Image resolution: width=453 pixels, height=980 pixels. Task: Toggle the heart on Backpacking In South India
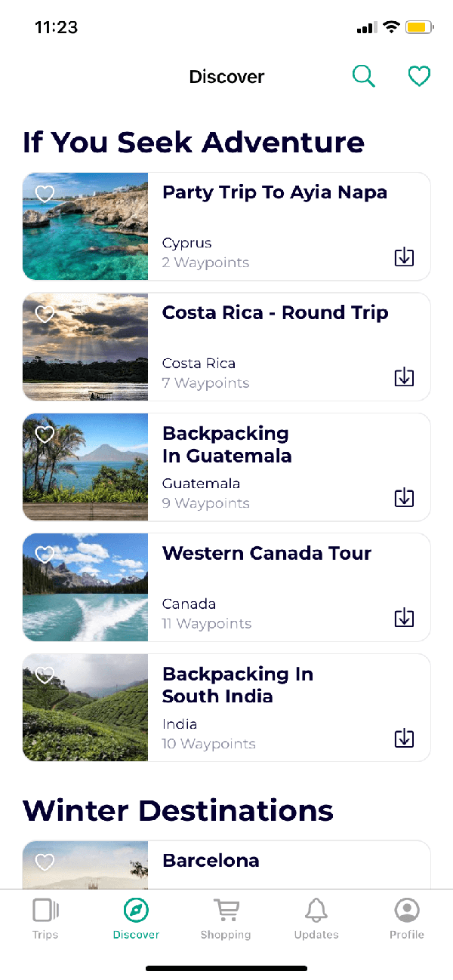pos(45,674)
